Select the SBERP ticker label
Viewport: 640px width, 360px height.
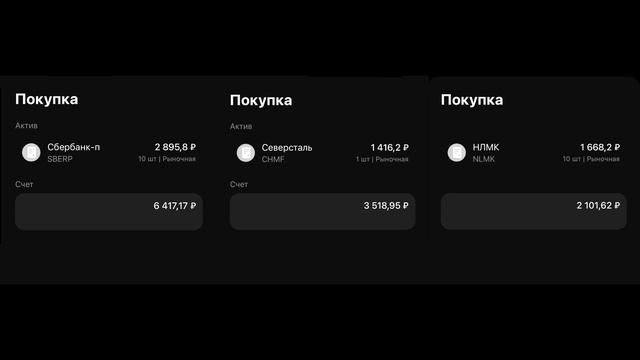pyautogui.click(x=60, y=159)
